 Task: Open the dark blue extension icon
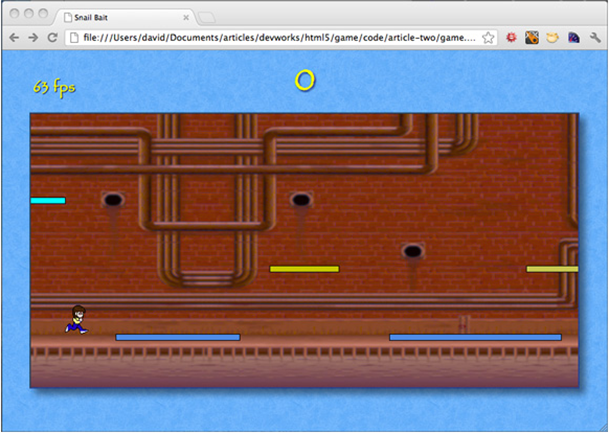coord(574,38)
